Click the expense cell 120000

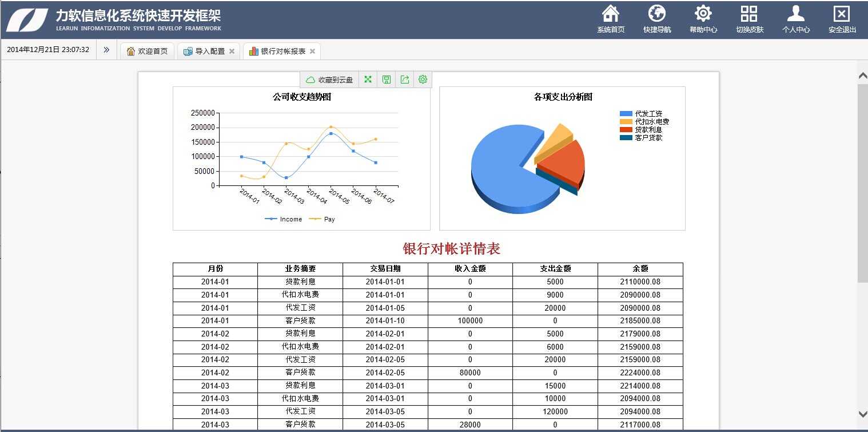[x=555, y=412]
